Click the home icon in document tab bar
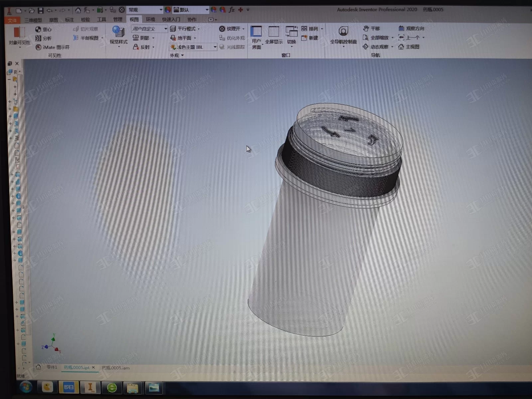532x399 pixels. coord(39,367)
